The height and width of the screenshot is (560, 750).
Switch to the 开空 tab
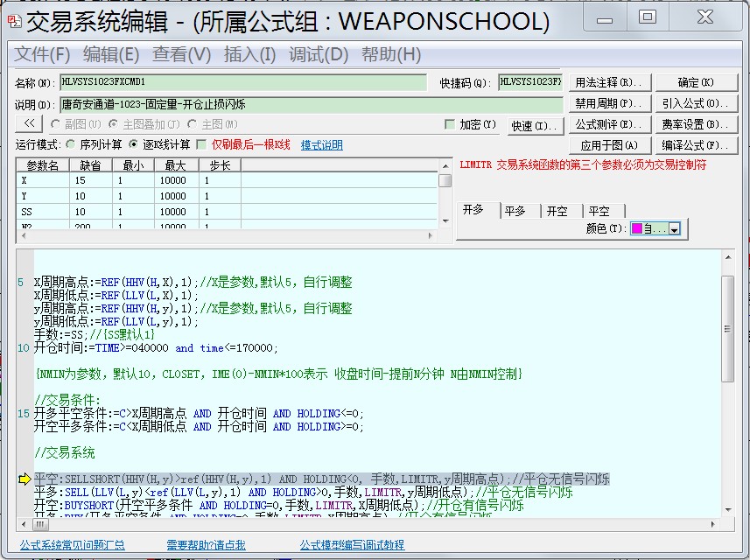557,211
